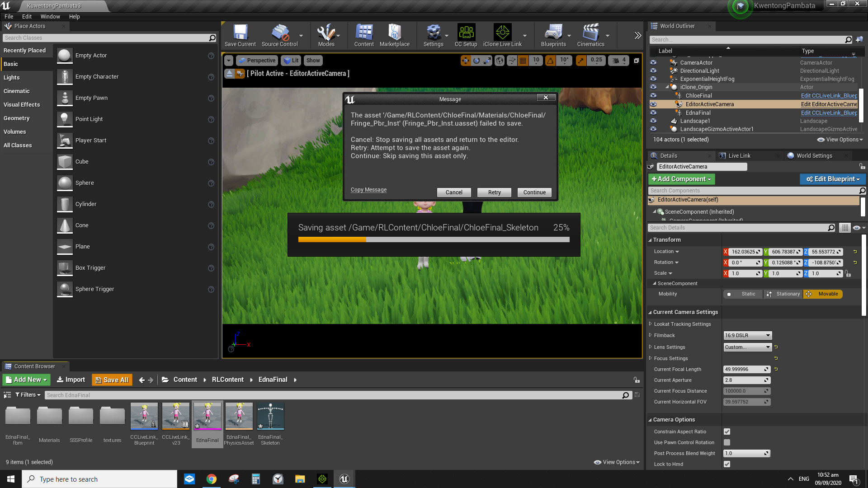Toggle Constrain Aspect Ratio checkbox
Viewport: 868px width, 488px height.
point(727,432)
